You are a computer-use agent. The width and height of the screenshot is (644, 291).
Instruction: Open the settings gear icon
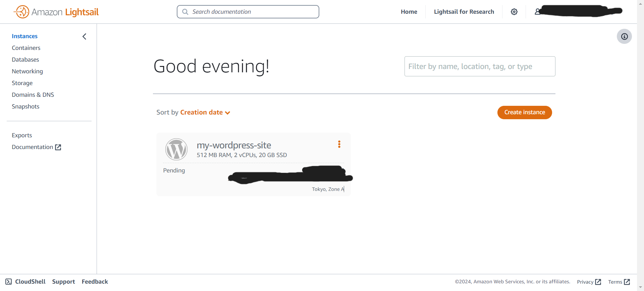point(514,12)
